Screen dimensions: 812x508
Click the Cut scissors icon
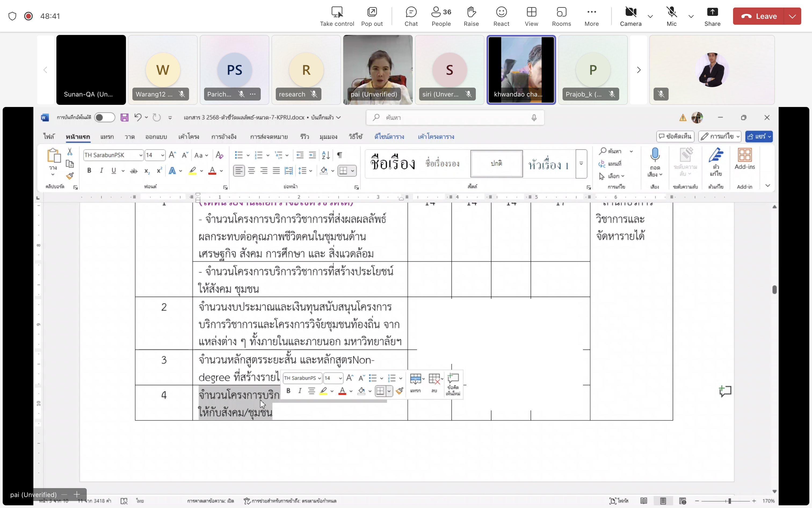(x=70, y=152)
